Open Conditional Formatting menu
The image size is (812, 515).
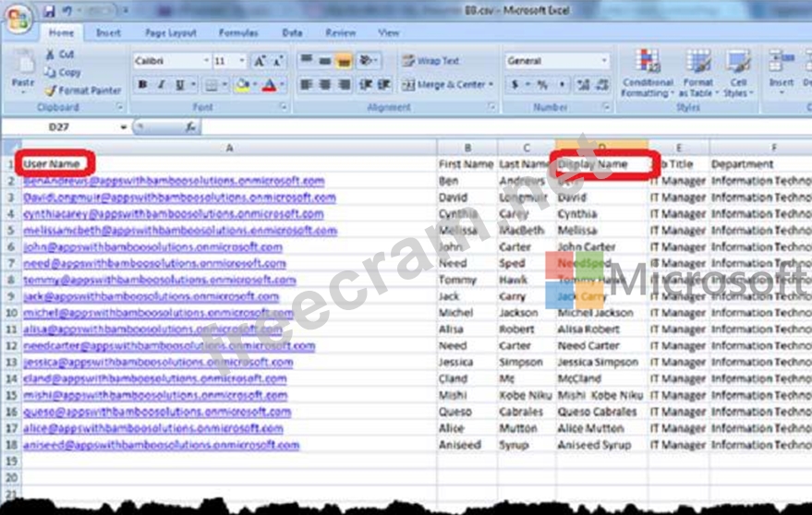(x=648, y=73)
